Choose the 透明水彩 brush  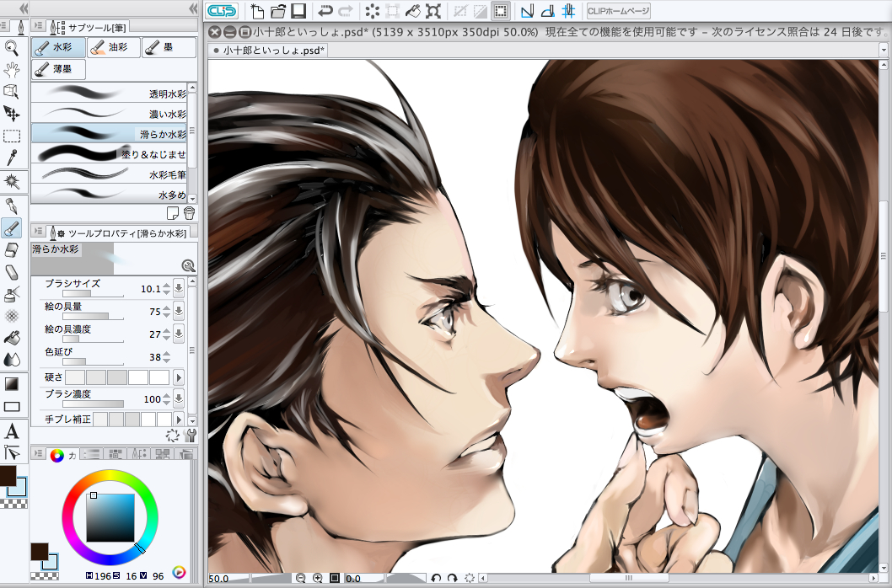pos(109,94)
